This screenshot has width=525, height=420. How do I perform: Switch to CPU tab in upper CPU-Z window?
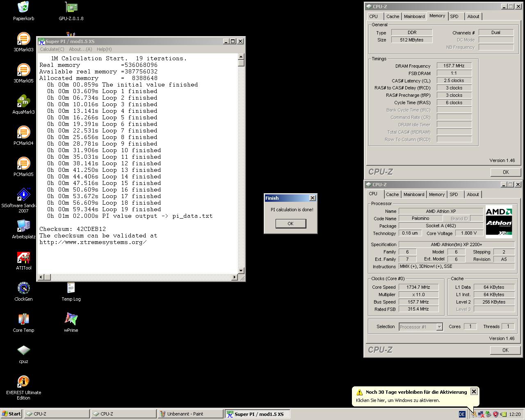pos(373,16)
